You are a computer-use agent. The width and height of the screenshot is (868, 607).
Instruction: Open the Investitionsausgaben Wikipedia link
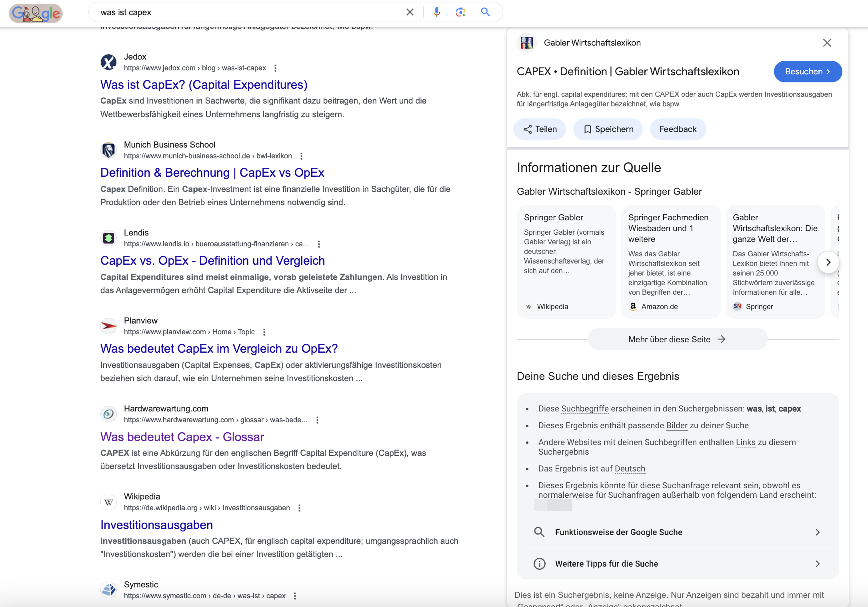(x=156, y=525)
